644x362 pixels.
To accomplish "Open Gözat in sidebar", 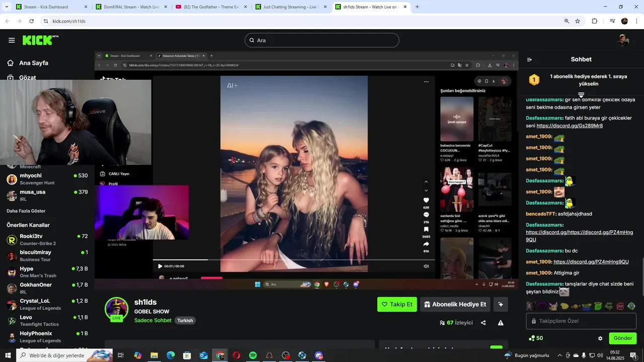I will (x=21, y=78).
